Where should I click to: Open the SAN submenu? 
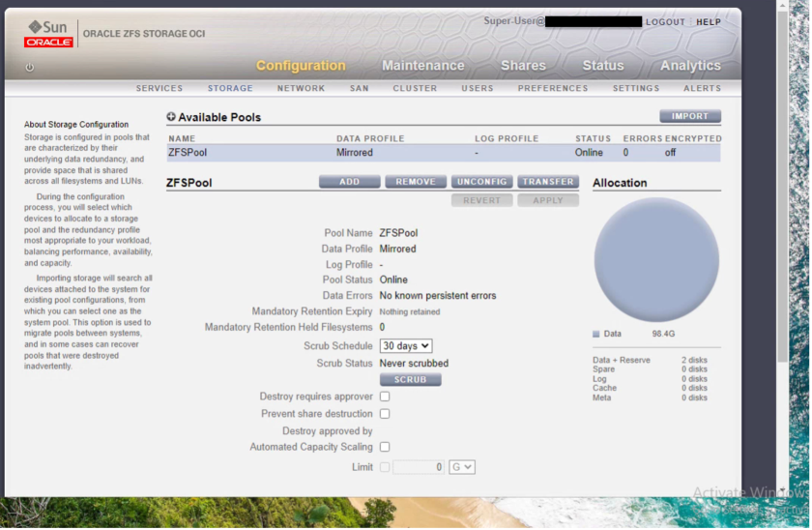click(x=360, y=89)
